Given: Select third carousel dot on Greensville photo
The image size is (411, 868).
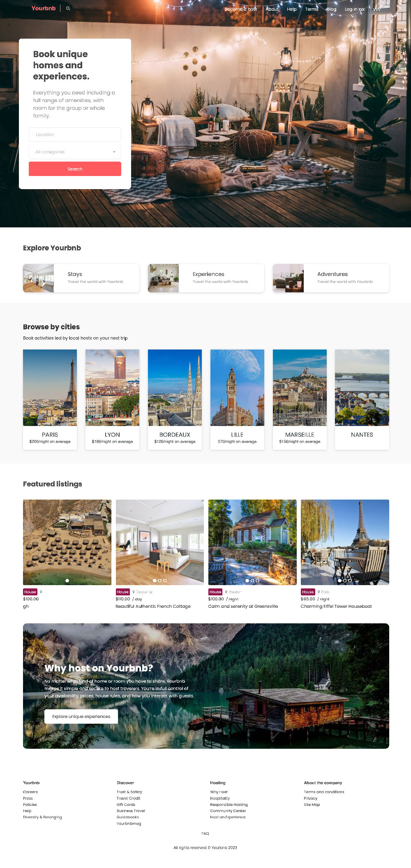Looking at the screenshot, I should 258,581.
